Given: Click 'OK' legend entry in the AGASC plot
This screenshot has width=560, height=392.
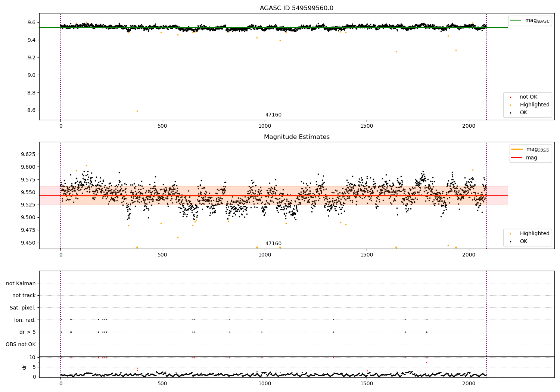Looking at the screenshot, I should click(x=523, y=113).
